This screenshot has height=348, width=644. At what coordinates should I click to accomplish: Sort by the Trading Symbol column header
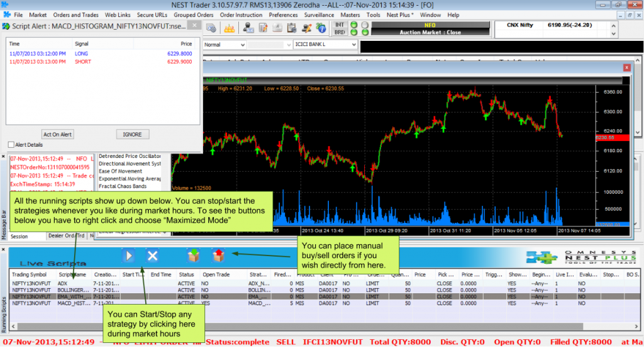click(x=29, y=274)
